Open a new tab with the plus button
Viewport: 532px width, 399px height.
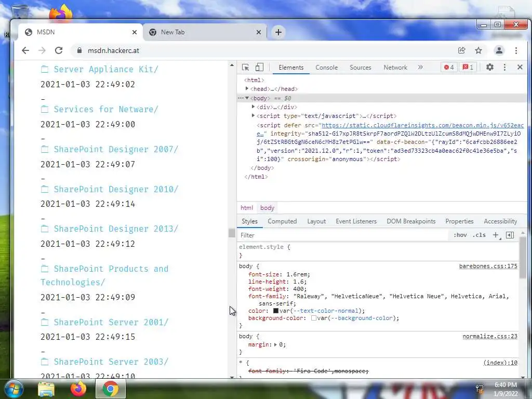[278, 32]
